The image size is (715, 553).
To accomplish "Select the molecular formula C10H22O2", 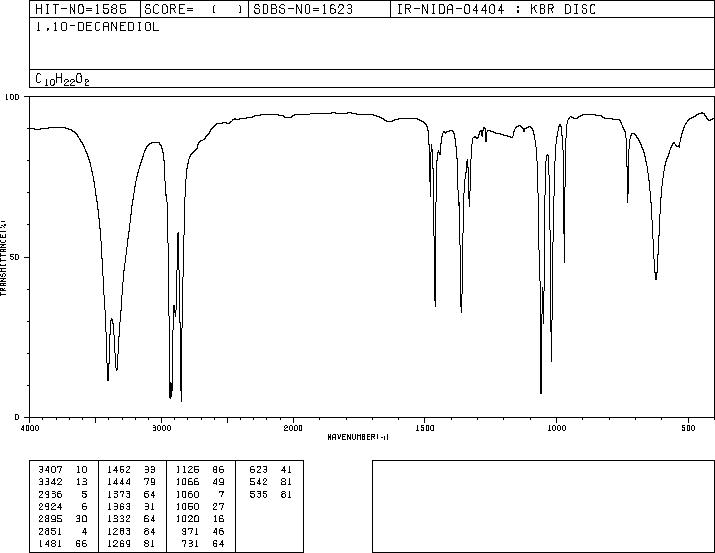I will tap(62, 79).
